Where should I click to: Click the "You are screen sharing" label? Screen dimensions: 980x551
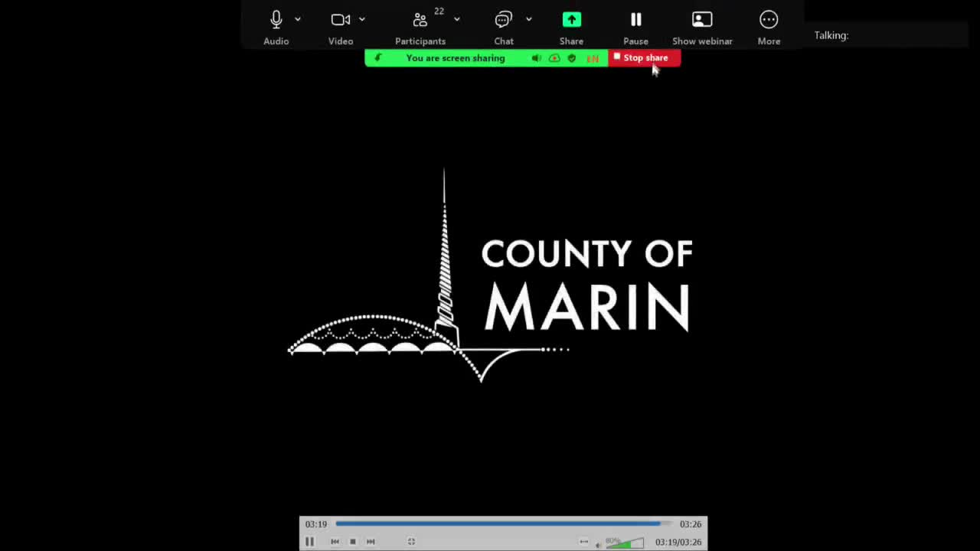point(456,58)
